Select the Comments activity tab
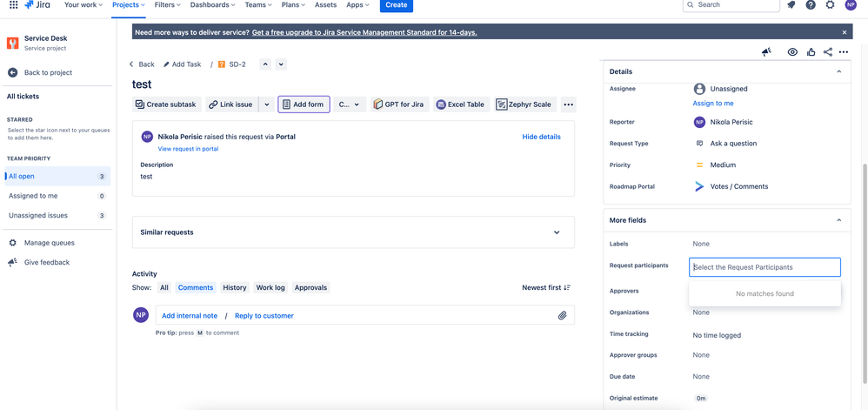This screenshot has height=410, width=868. (x=196, y=287)
